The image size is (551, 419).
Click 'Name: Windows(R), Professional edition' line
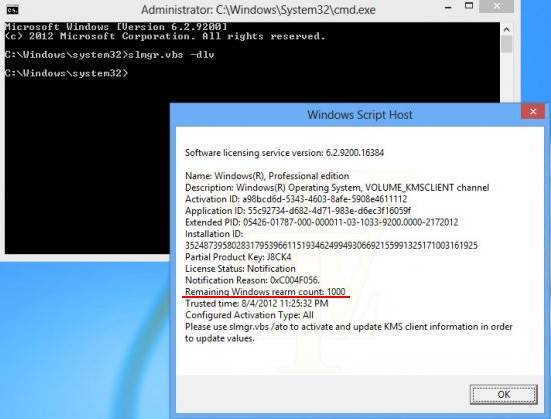point(267,176)
